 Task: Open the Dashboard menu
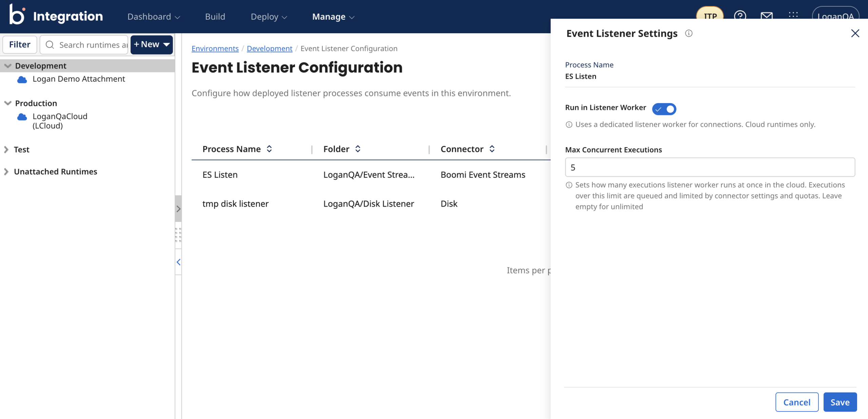click(x=154, y=17)
